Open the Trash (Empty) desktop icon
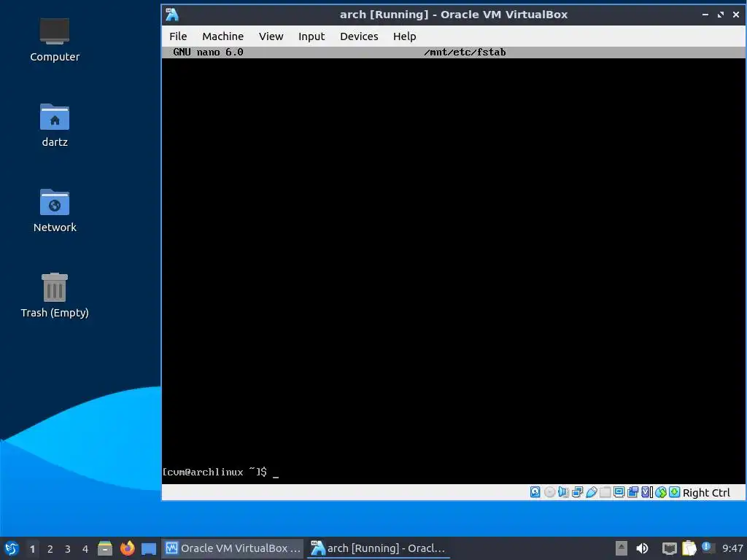 click(x=55, y=295)
